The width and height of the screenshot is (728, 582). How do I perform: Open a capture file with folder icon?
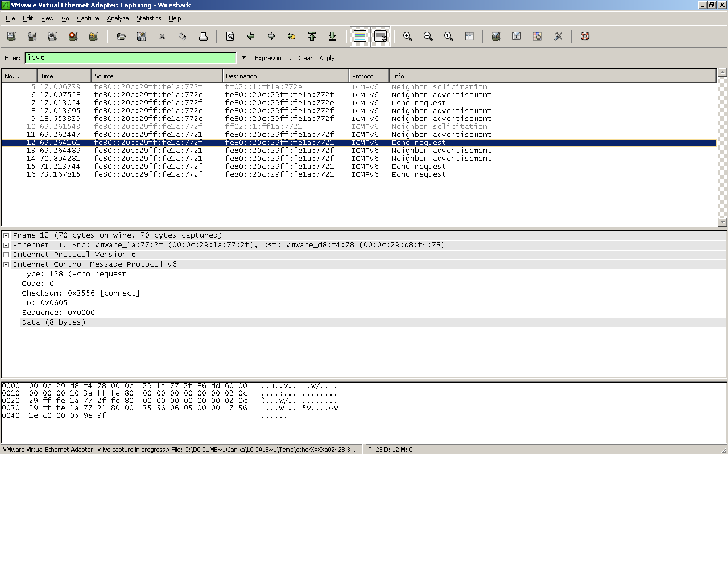[121, 36]
